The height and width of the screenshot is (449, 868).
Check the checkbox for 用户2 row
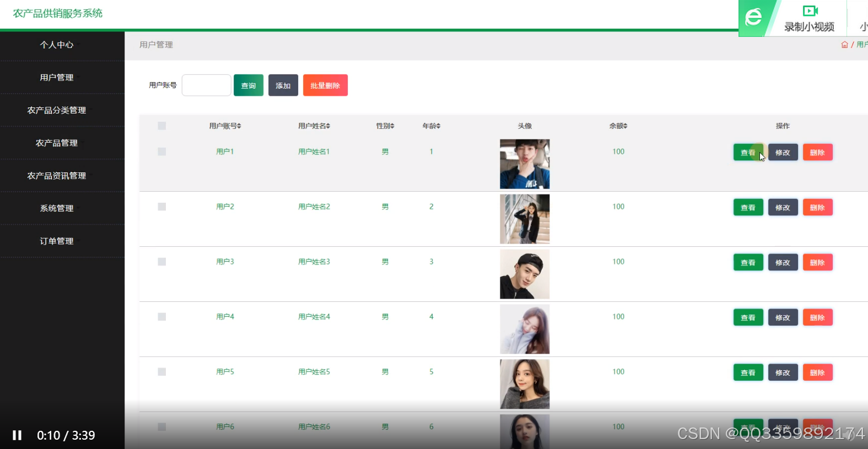pyautogui.click(x=162, y=207)
